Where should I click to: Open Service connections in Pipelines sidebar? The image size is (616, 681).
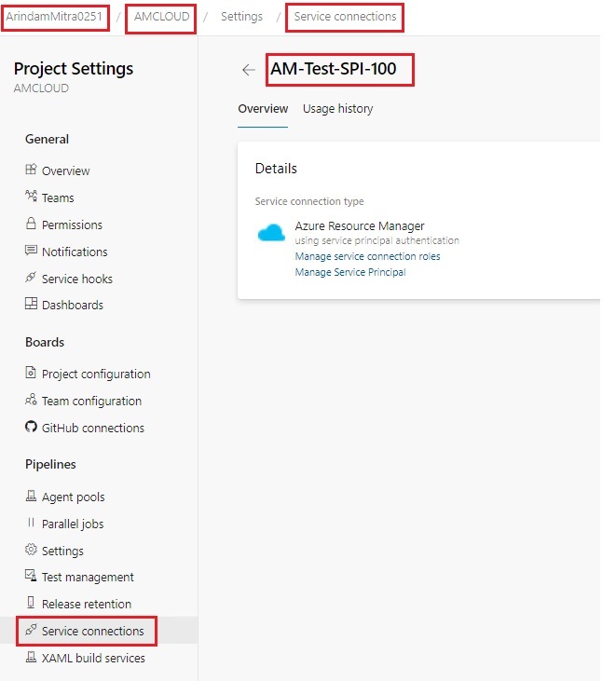pos(87,631)
